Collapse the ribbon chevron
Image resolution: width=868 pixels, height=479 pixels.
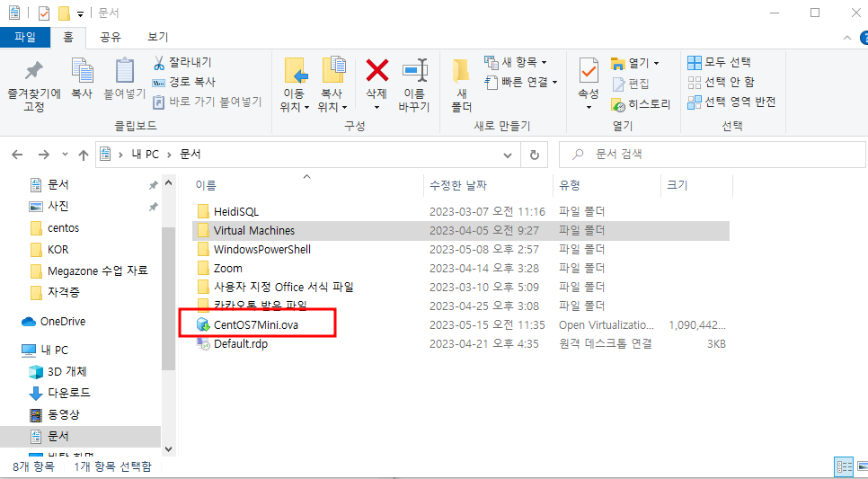(847, 38)
